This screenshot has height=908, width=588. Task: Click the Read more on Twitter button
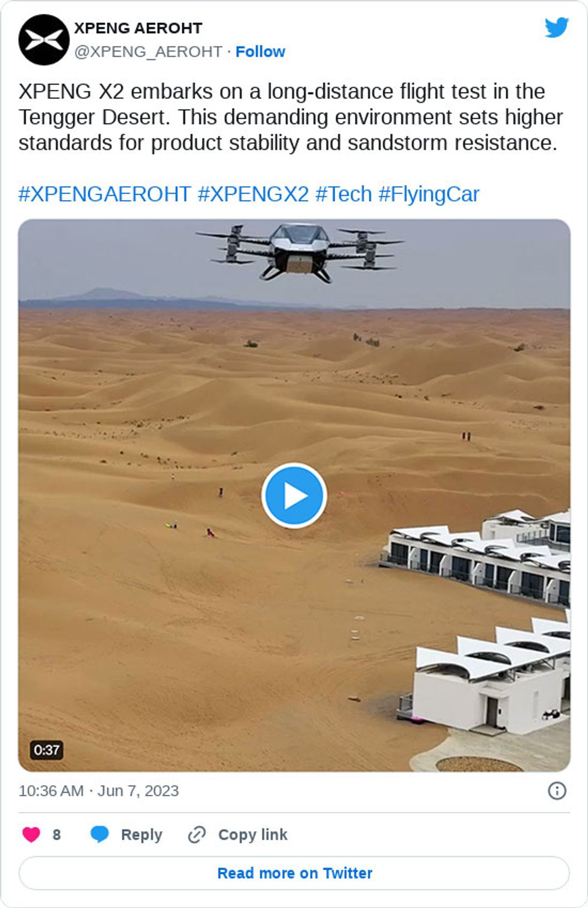pyautogui.click(x=294, y=873)
